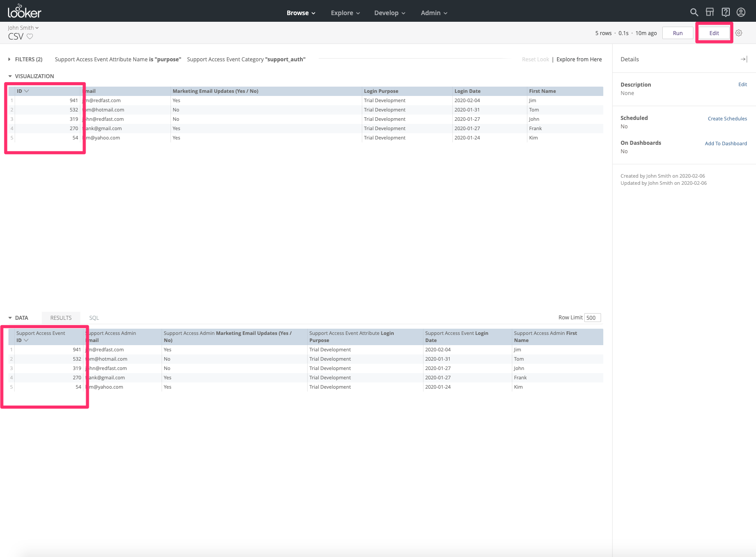Click Create Schedules link
Screen dimensions: 756x557
(x=727, y=119)
